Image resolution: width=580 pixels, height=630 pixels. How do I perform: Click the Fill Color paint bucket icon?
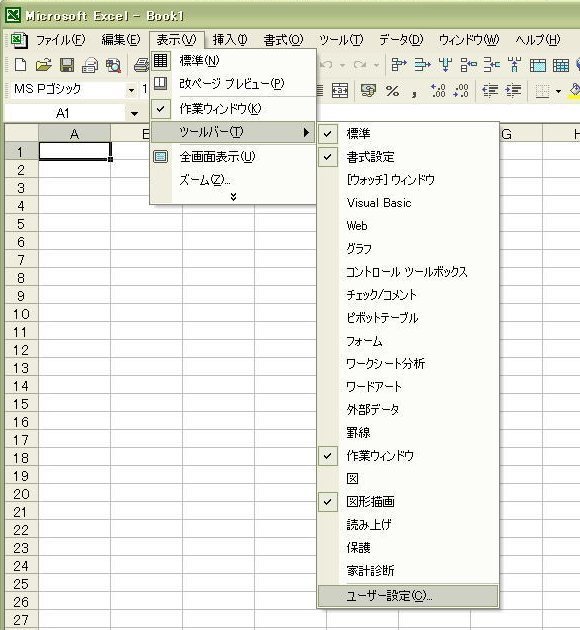(x=575, y=91)
